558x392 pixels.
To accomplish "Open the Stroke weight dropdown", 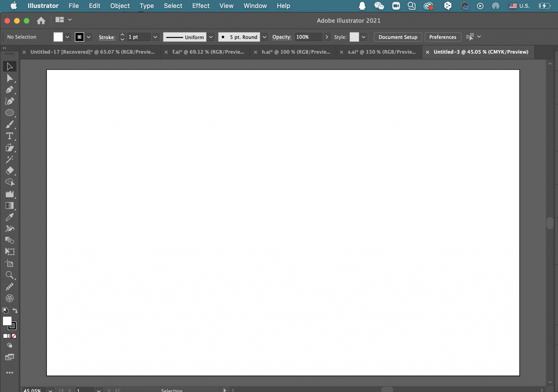I will (155, 37).
